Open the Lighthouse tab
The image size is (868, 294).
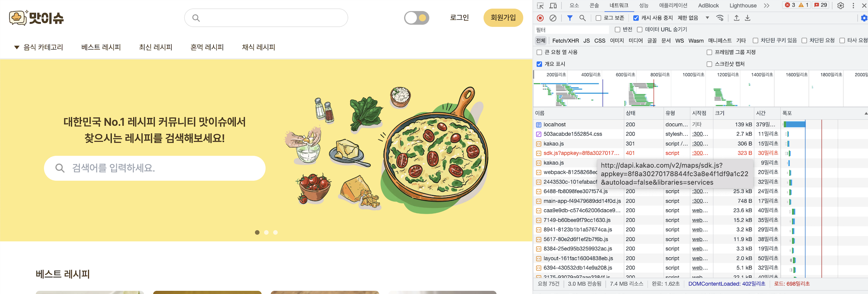pyautogui.click(x=743, y=5)
